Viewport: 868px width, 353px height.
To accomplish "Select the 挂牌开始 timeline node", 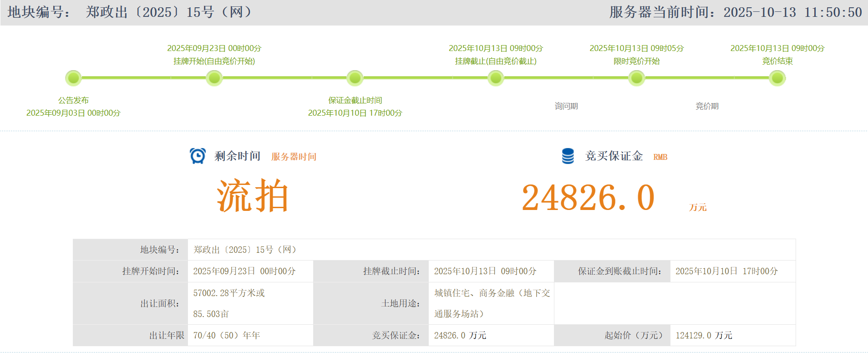I will click(214, 78).
